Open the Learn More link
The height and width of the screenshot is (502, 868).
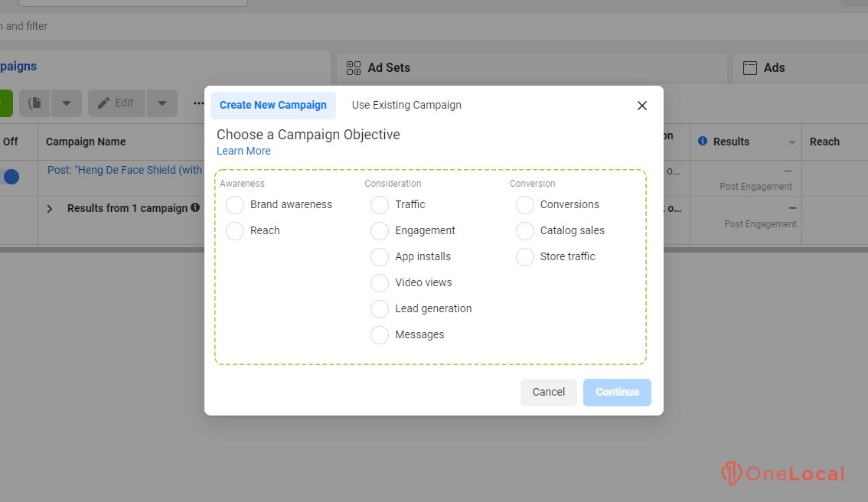click(x=243, y=151)
